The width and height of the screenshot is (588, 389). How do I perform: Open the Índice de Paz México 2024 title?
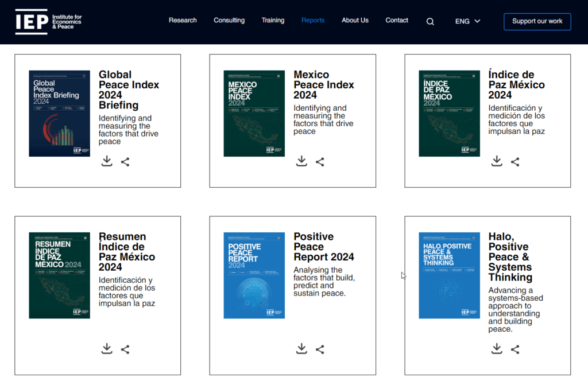[x=516, y=85]
